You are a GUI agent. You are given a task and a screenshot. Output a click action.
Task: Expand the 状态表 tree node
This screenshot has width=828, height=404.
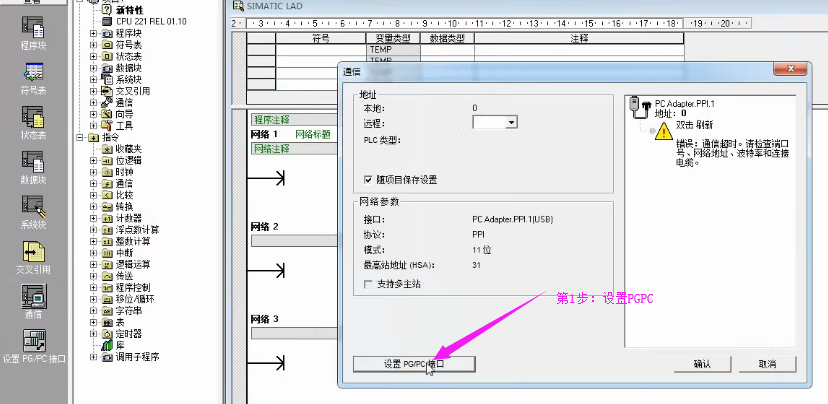93,57
